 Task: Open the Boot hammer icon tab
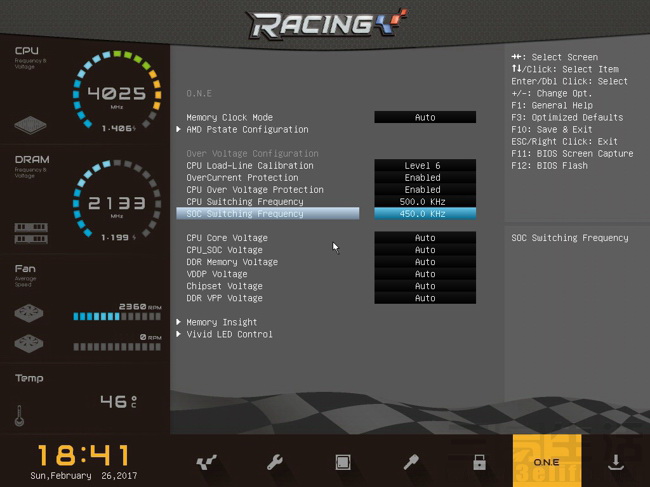tap(411, 462)
